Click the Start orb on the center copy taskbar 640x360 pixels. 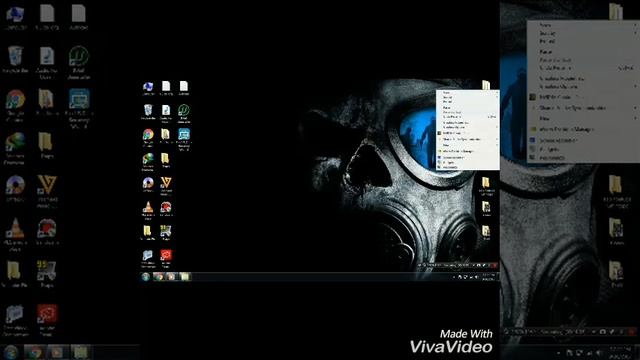pos(145,277)
